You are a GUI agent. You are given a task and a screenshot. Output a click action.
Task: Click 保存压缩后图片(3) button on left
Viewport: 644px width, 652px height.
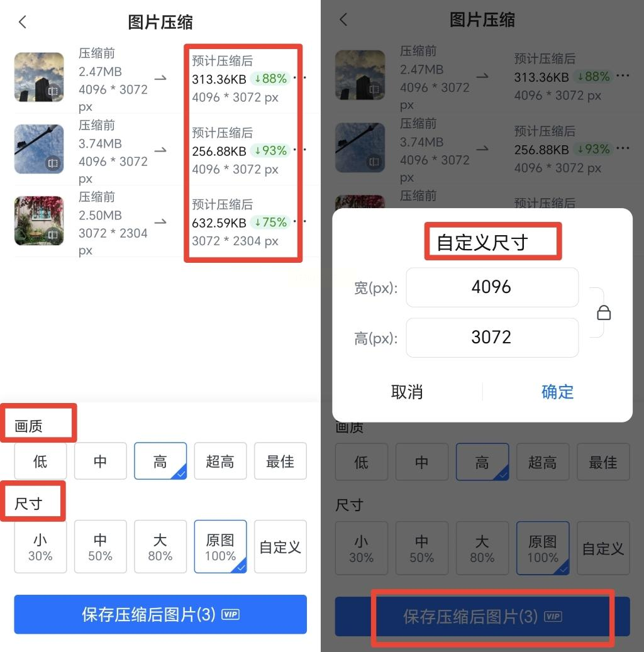(x=160, y=614)
